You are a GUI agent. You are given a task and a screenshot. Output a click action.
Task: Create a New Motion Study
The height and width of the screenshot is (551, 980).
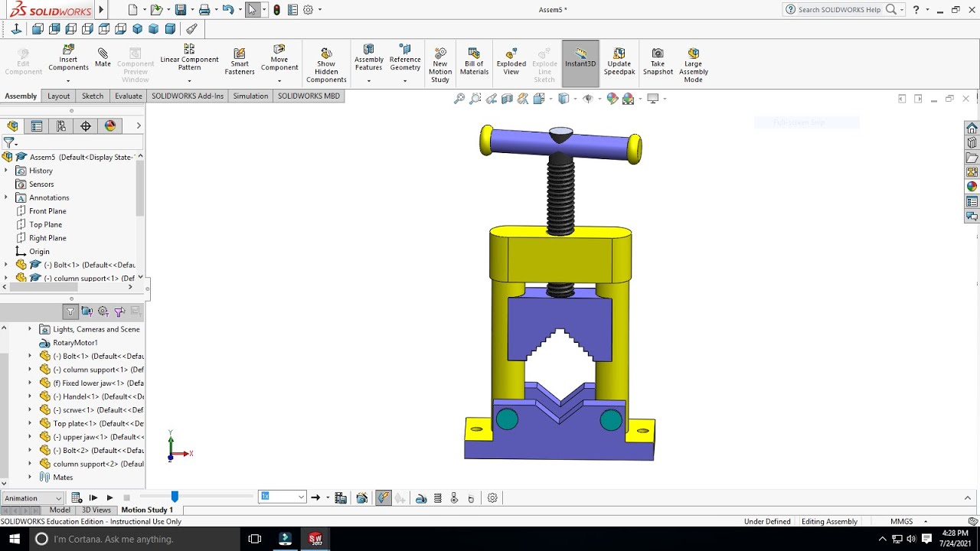click(440, 65)
